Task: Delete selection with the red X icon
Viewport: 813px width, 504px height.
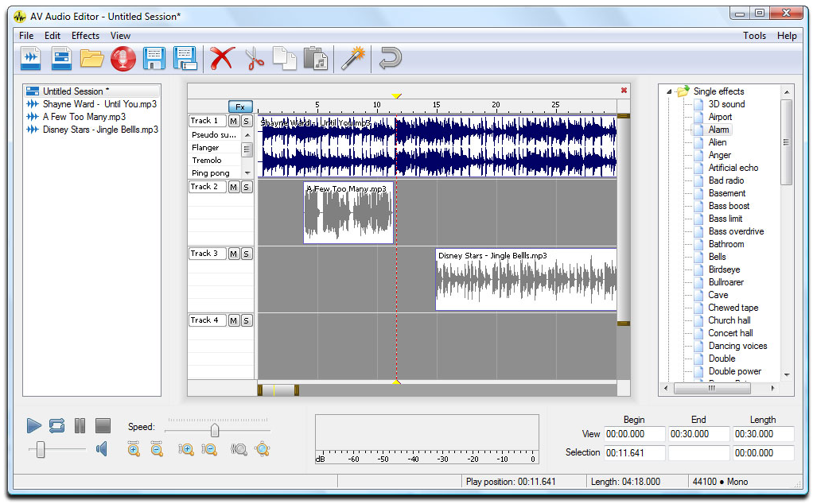Action: [x=222, y=58]
